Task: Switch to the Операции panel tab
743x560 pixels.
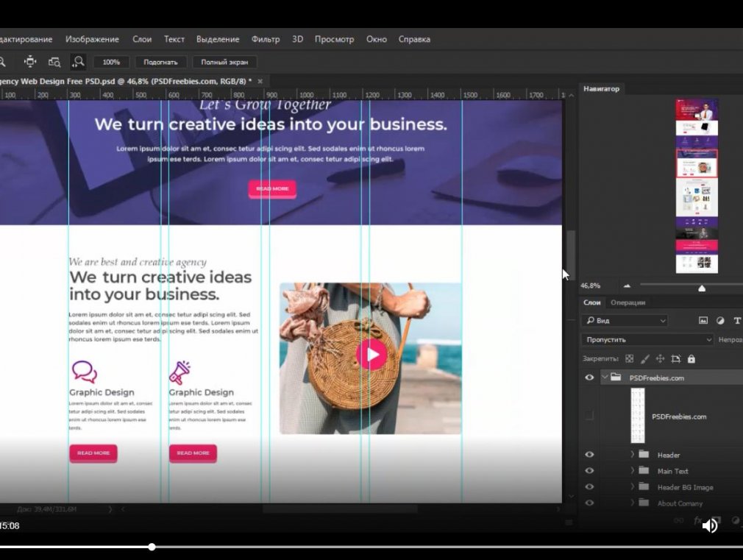Action: [628, 302]
